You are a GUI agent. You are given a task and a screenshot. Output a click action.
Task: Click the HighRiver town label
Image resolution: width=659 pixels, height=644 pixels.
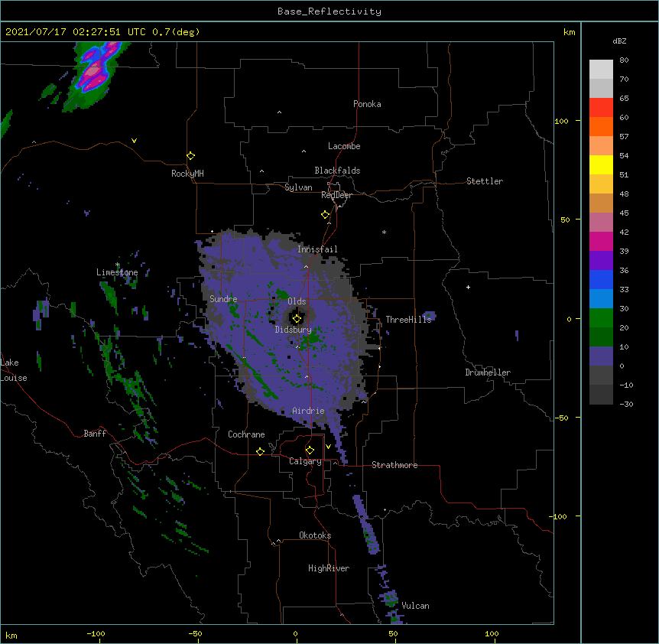click(329, 568)
